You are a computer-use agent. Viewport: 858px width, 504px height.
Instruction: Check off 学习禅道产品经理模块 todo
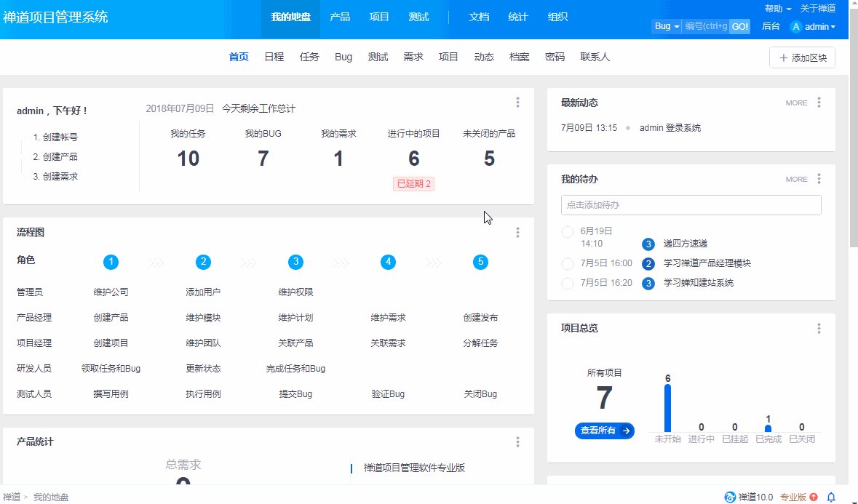coord(568,263)
